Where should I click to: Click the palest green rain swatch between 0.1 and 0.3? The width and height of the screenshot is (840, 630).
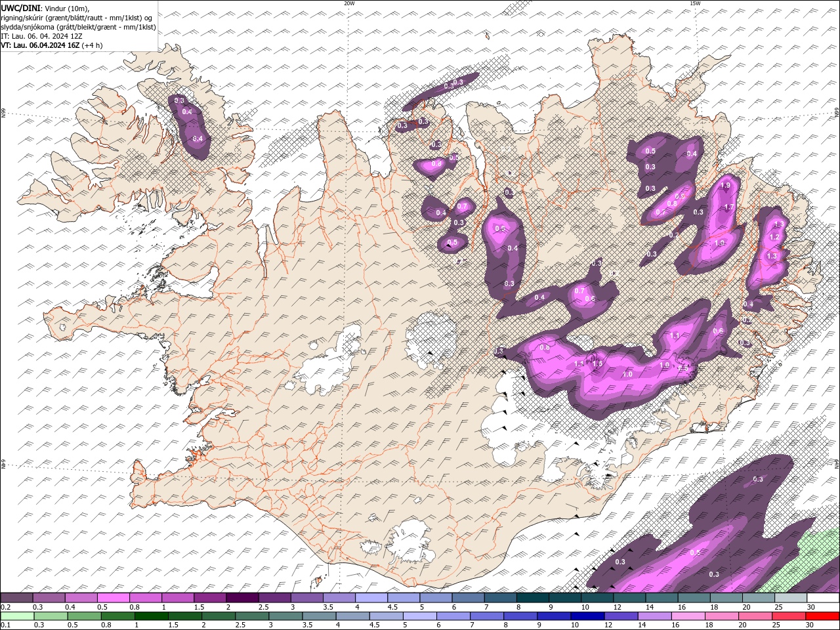tap(16, 616)
